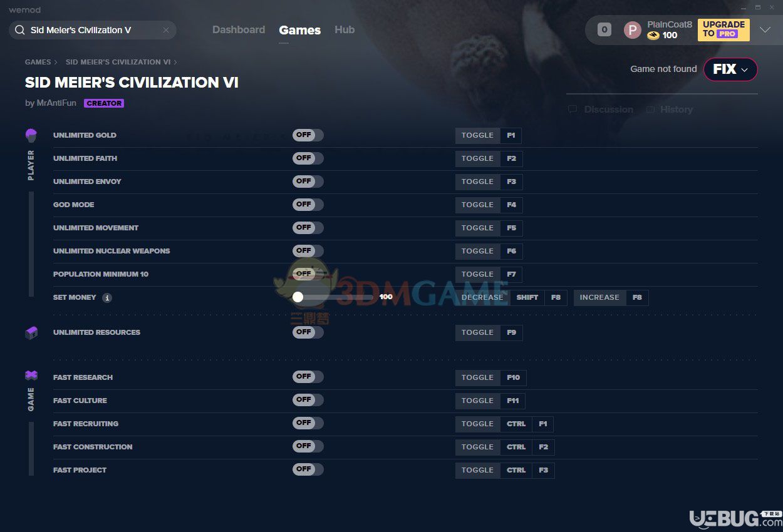Viewport: 783px width, 532px height.
Task: Expand the account dropdown chevron
Action: coord(765,30)
